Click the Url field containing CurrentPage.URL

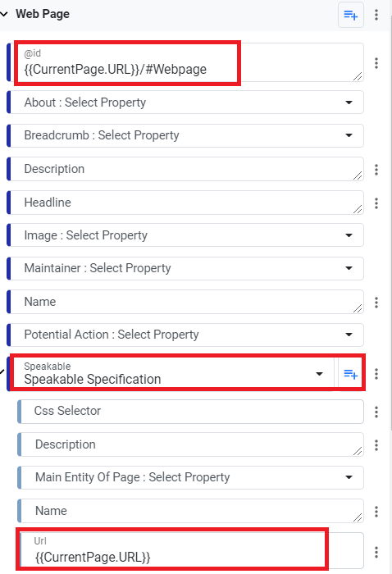(192, 550)
